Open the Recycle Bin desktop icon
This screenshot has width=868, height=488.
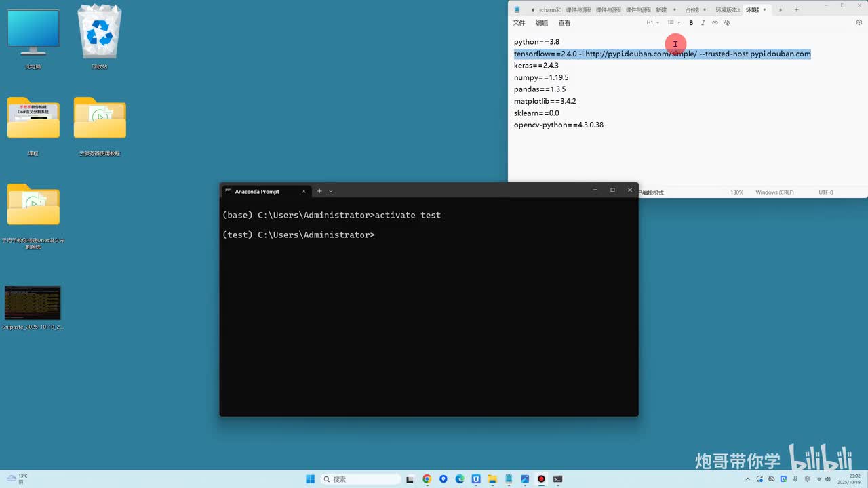pos(100,37)
